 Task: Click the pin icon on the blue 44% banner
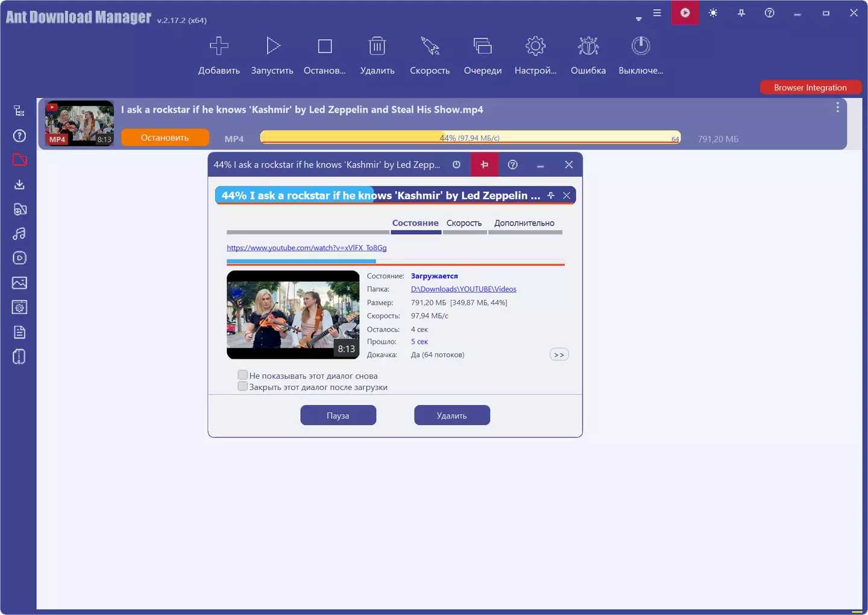click(x=550, y=195)
